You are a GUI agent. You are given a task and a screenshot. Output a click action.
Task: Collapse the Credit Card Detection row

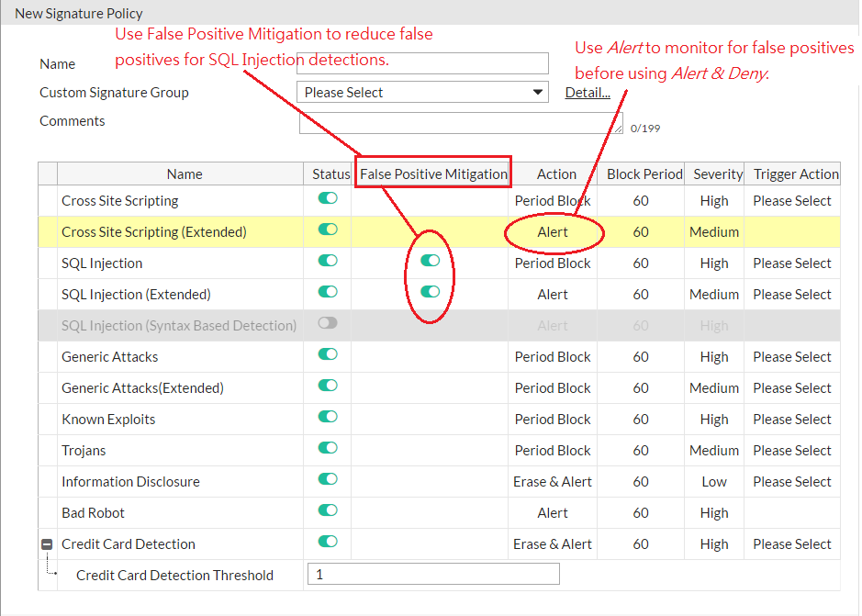[x=46, y=543]
